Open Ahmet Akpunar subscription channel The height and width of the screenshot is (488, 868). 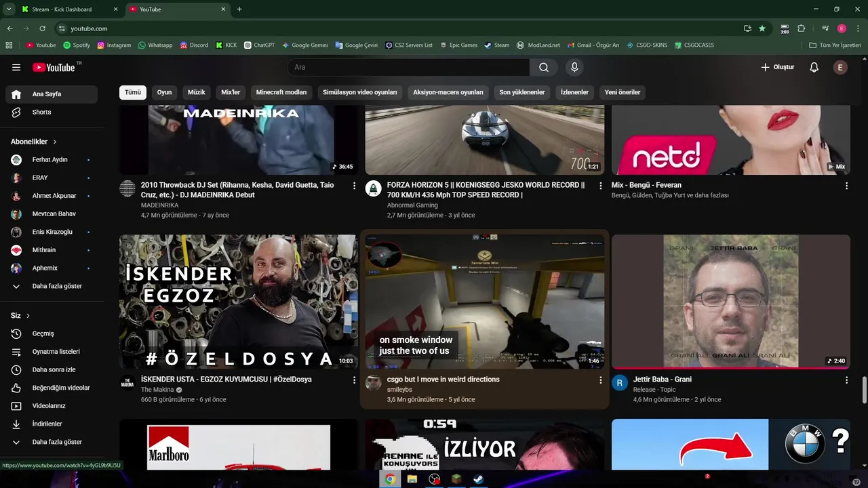pos(52,196)
